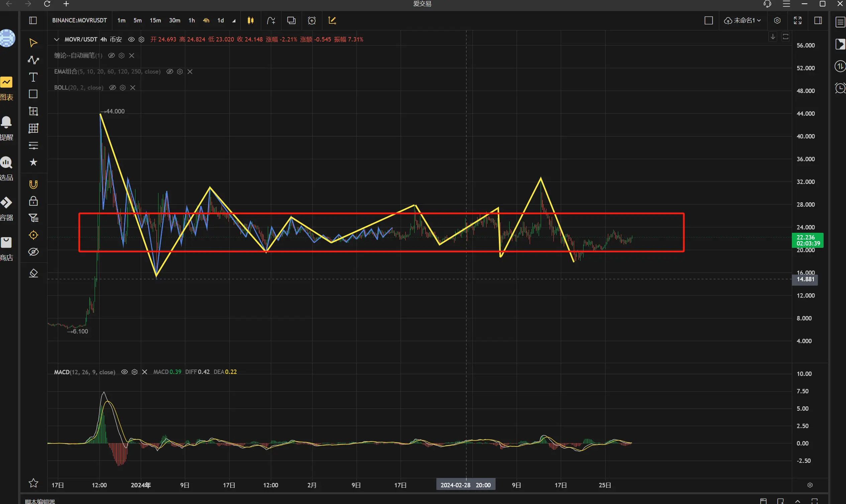The width and height of the screenshot is (846, 504).
Task: Click the add alert clock icon
Action: pyautogui.click(x=312, y=20)
